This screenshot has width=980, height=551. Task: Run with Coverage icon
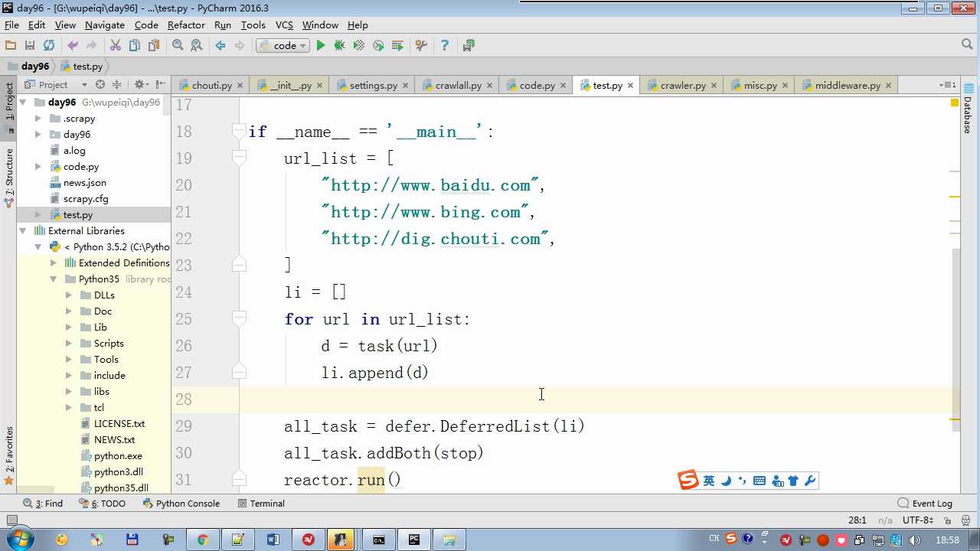click(x=359, y=46)
